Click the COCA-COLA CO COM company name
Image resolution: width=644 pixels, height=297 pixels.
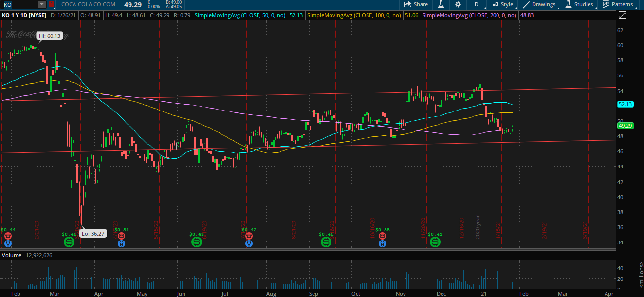click(89, 4)
